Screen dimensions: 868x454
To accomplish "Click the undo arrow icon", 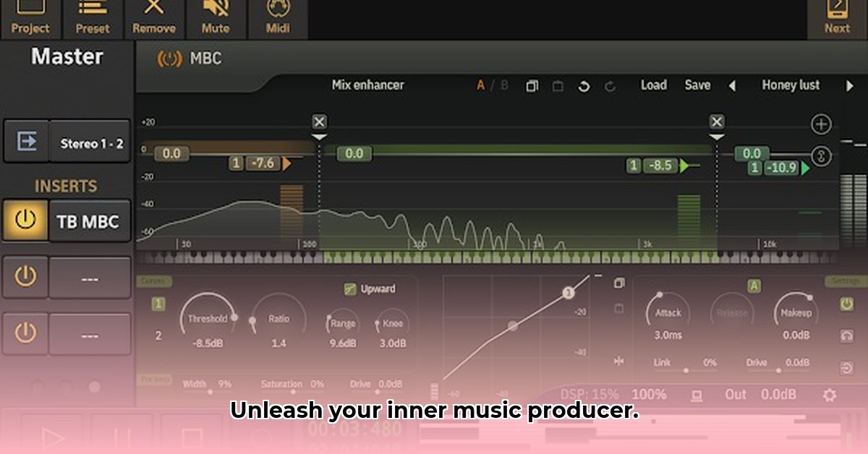I will click(x=583, y=86).
